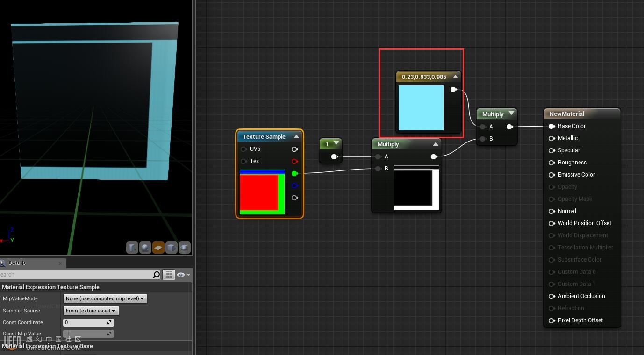Select the NewMaterial node title

tap(567, 114)
